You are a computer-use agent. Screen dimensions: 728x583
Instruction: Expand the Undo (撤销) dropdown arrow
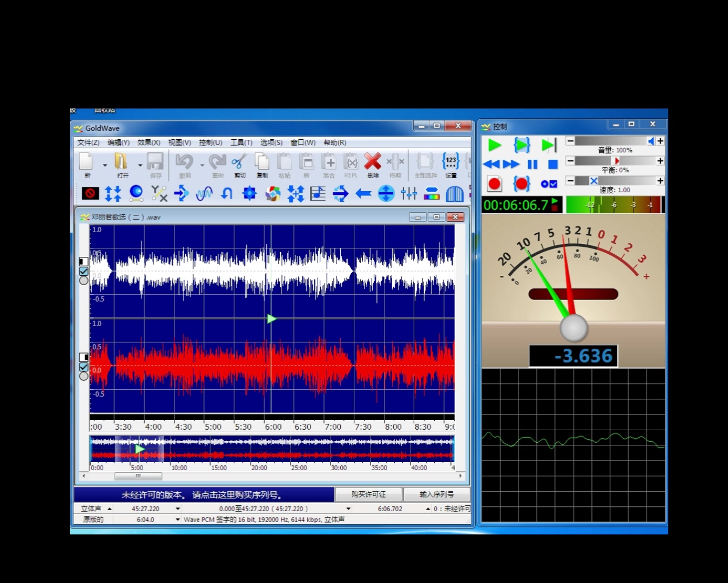coord(202,165)
